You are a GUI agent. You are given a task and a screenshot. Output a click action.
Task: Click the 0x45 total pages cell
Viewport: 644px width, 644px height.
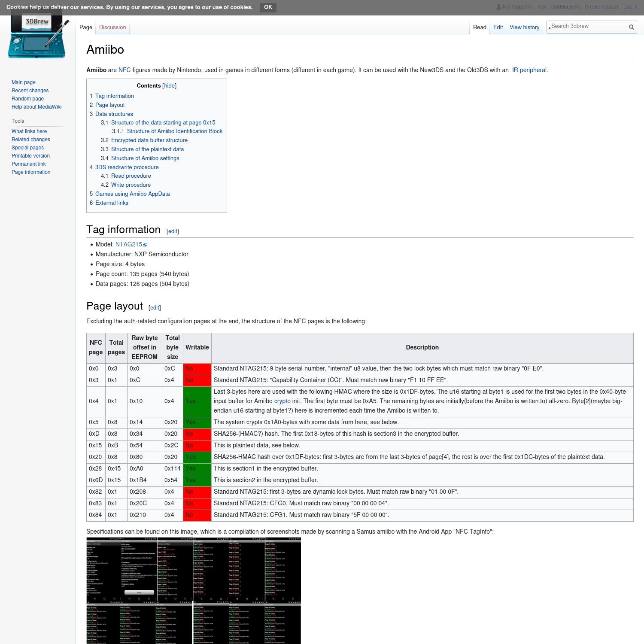click(116, 469)
